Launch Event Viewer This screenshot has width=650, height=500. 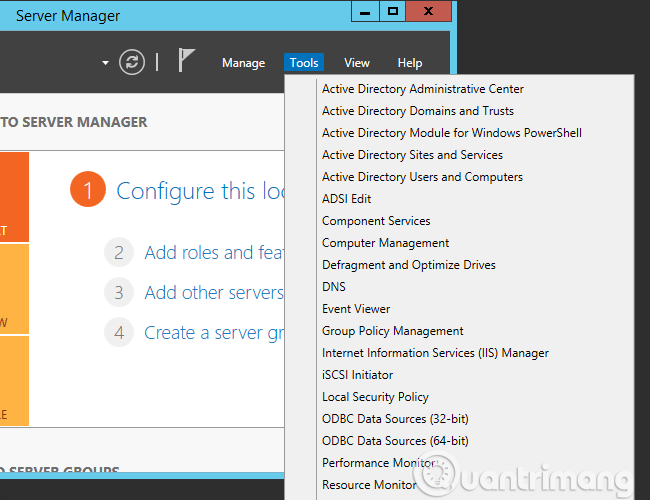coord(356,309)
